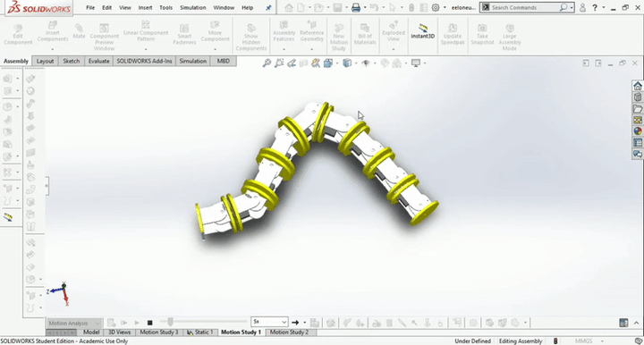Click Take Snapshot icon

pyautogui.click(x=482, y=33)
